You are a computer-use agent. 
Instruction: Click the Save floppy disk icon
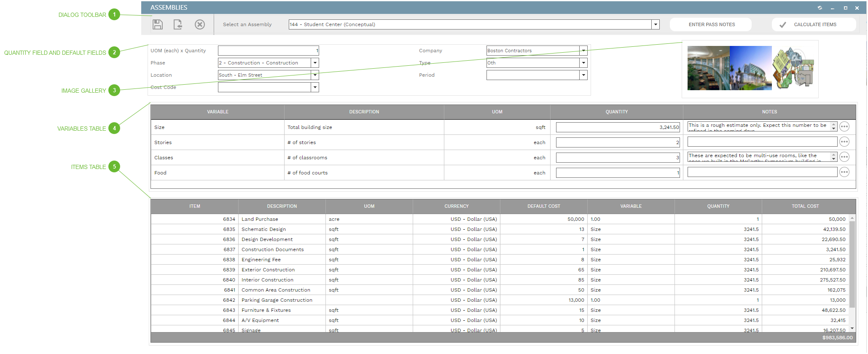click(158, 24)
